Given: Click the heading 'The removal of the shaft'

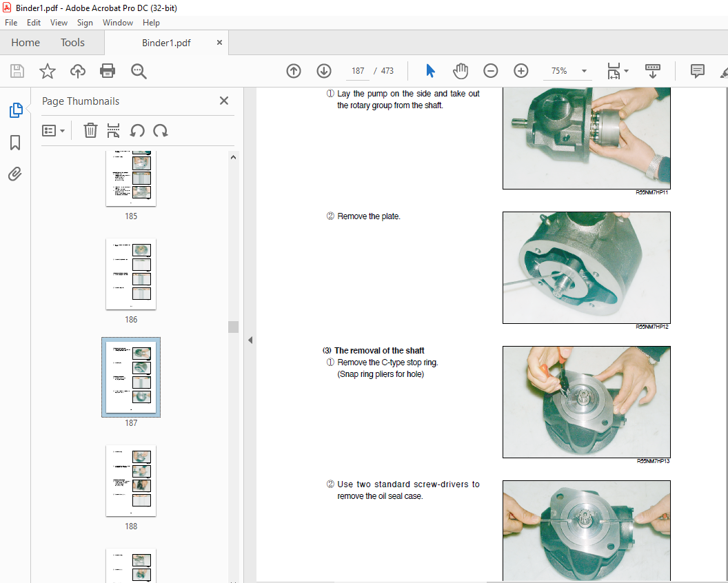Looking at the screenshot, I should coord(379,351).
